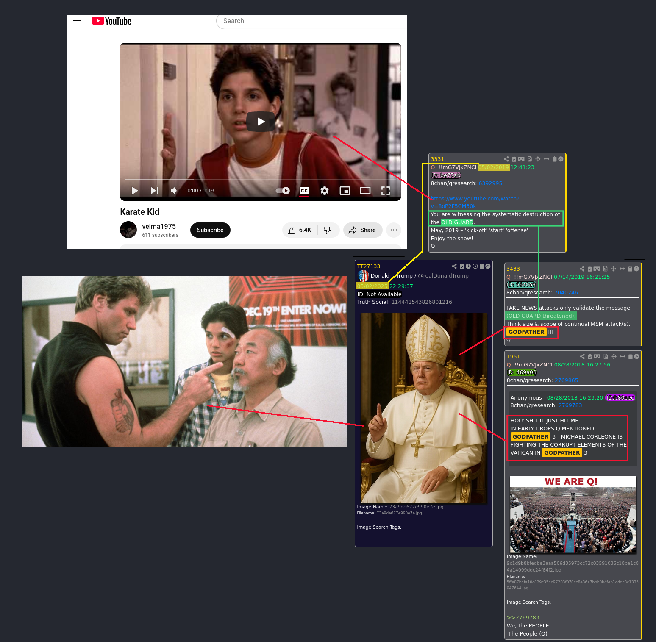Open the pope image in post TT27133
This screenshot has width=656, height=644.
click(424, 408)
